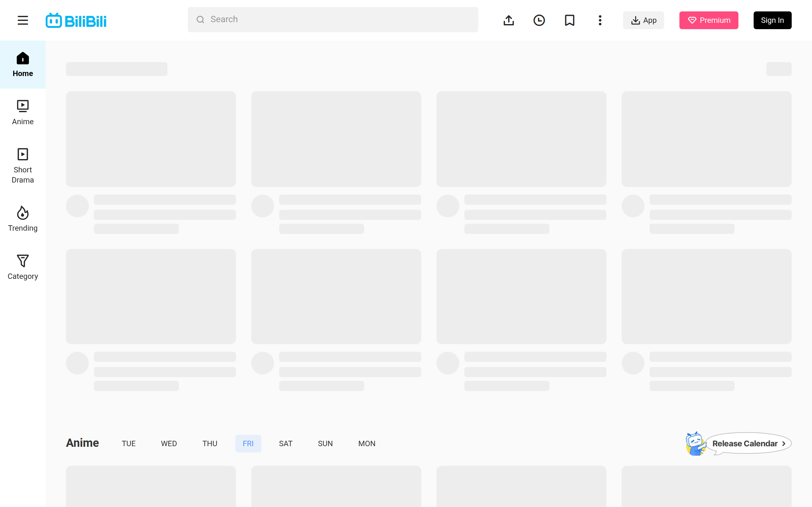Select the TUE anime schedule tab
812x507 pixels.
(x=128, y=444)
